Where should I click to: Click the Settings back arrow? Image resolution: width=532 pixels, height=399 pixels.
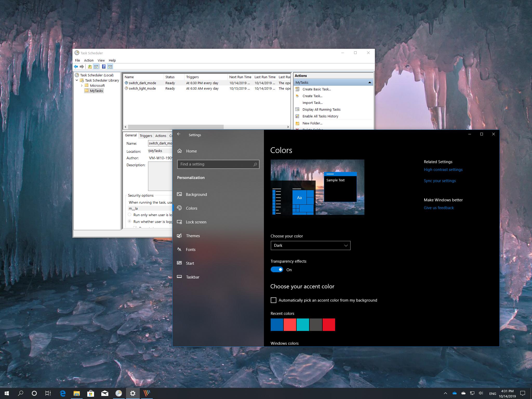[x=179, y=134]
